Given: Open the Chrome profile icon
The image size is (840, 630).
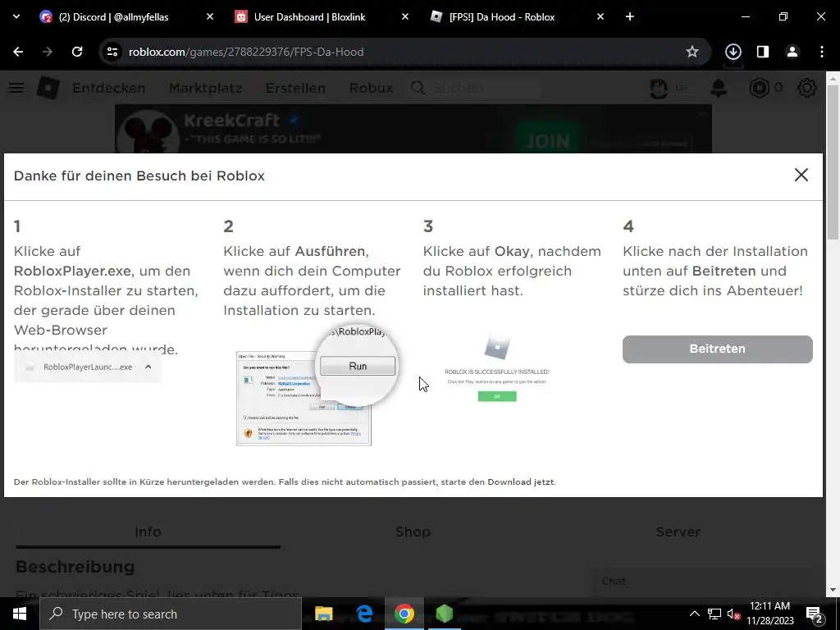Looking at the screenshot, I should pos(792,52).
